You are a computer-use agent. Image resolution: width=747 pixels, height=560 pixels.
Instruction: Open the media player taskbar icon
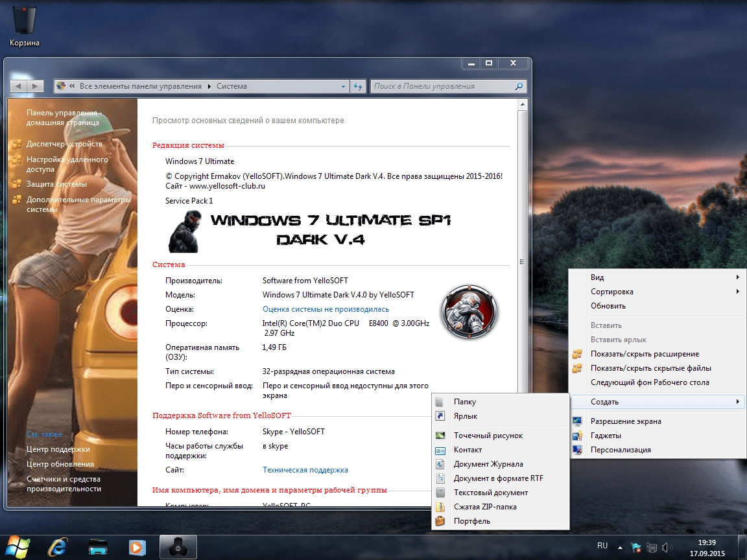pyautogui.click(x=137, y=547)
